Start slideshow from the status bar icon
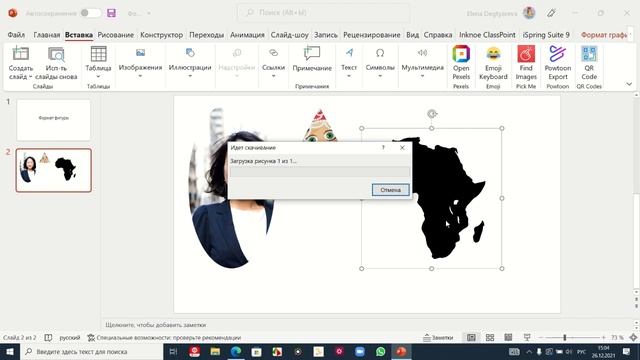This screenshot has height=360, width=640. (527, 338)
